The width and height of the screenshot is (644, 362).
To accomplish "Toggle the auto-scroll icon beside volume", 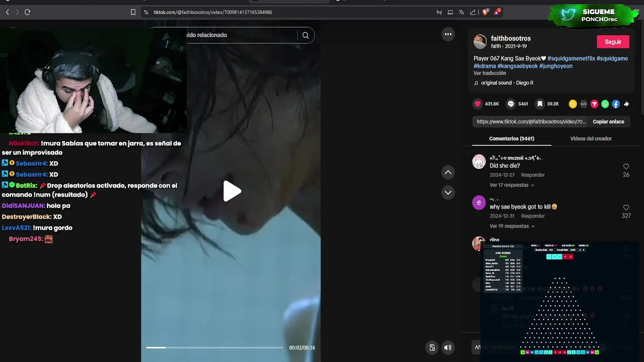I will tap(432, 347).
